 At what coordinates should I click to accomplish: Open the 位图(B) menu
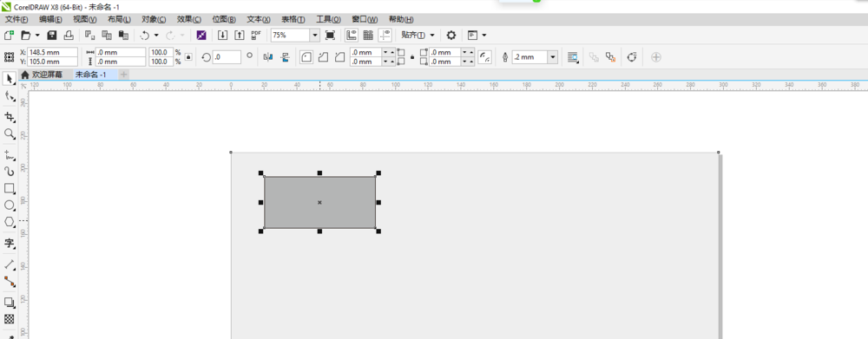tap(224, 19)
